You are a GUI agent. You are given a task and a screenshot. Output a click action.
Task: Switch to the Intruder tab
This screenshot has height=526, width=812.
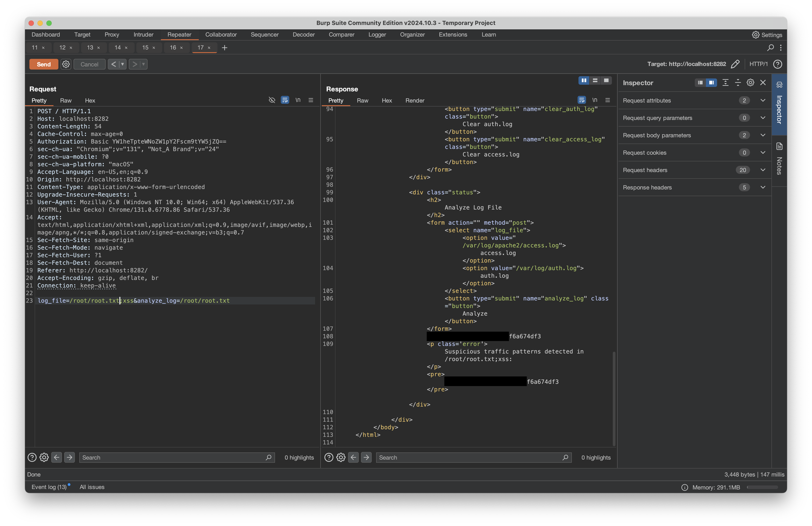pyautogui.click(x=143, y=35)
